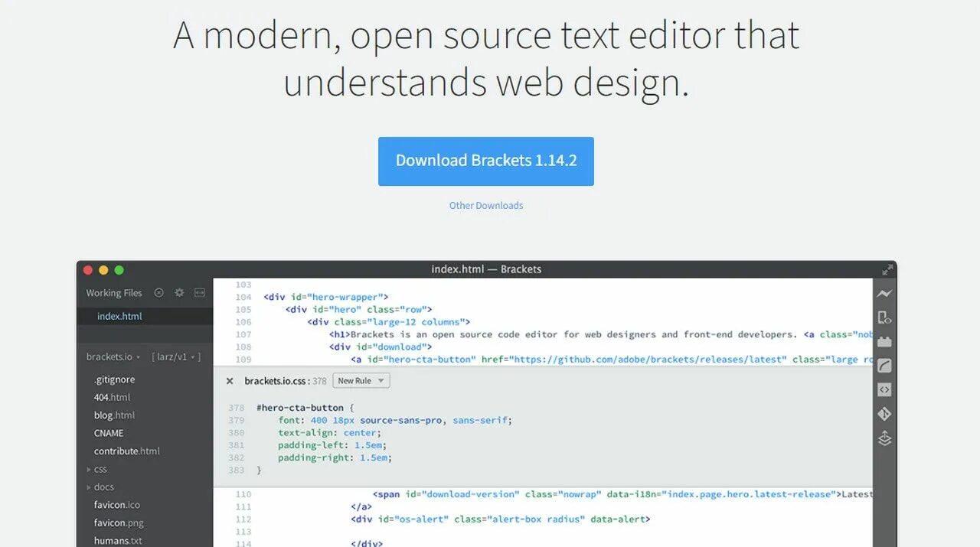Open the Git diamond icon in right toolbar
Image resolution: width=980 pixels, height=547 pixels.
pos(884,414)
